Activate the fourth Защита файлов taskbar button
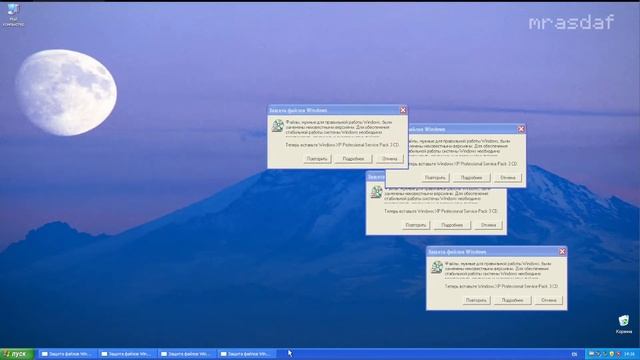The width and height of the screenshot is (640, 360). coord(246,354)
